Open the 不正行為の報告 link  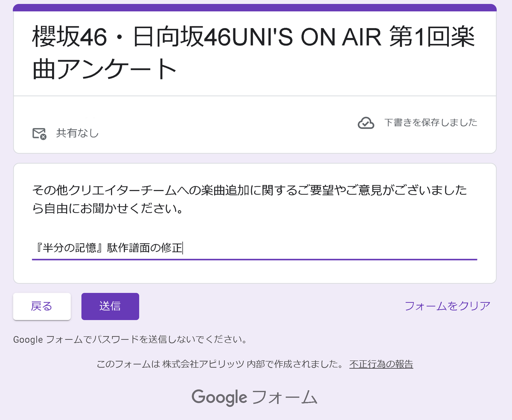(381, 364)
